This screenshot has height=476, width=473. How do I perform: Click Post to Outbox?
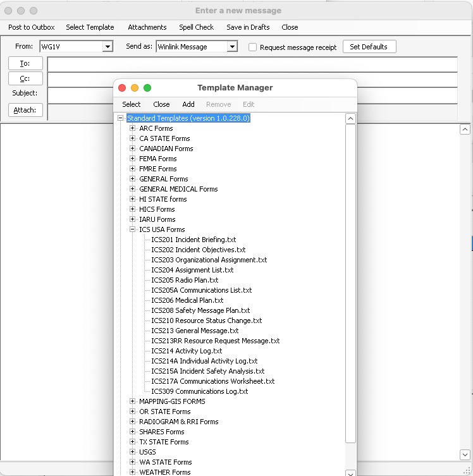pyautogui.click(x=32, y=27)
